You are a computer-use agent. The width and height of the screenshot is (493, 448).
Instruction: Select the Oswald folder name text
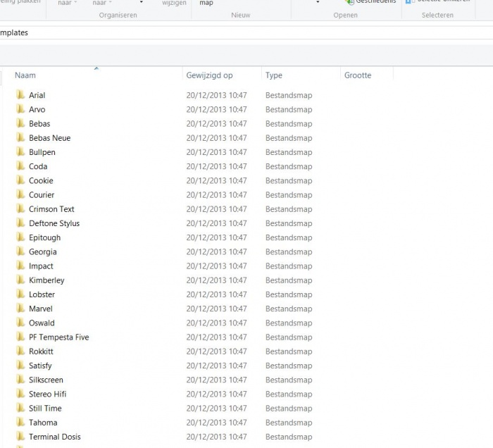pyautogui.click(x=42, y=323)
